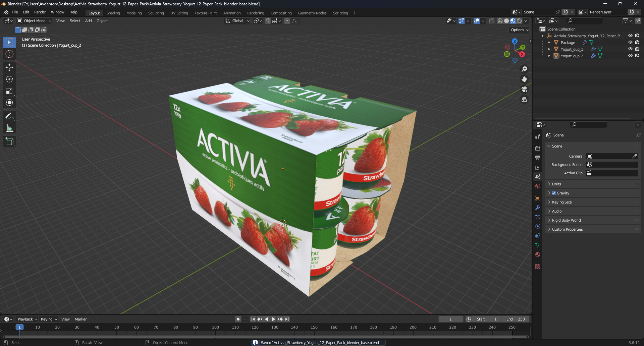The image size is (644, 346).
Task: Jump to the animation start frame
Action: pos(253,319)
